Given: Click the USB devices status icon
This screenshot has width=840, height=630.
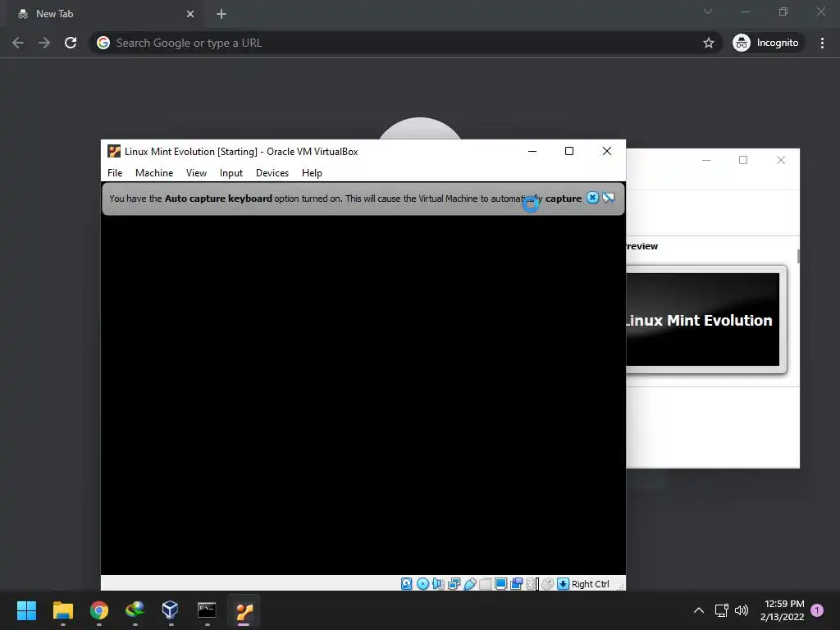Looking at the screenshot, I should 470,584.
